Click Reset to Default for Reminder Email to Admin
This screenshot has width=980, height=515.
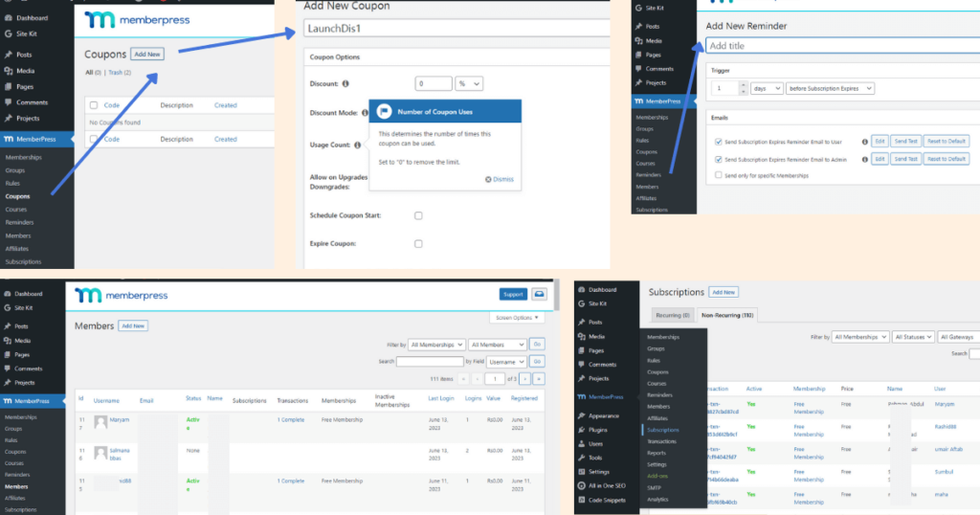[x=947, y=159]
